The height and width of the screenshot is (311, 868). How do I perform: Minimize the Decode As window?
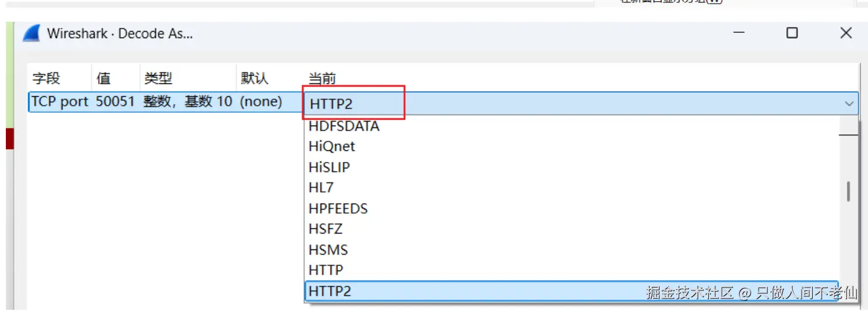739,33
